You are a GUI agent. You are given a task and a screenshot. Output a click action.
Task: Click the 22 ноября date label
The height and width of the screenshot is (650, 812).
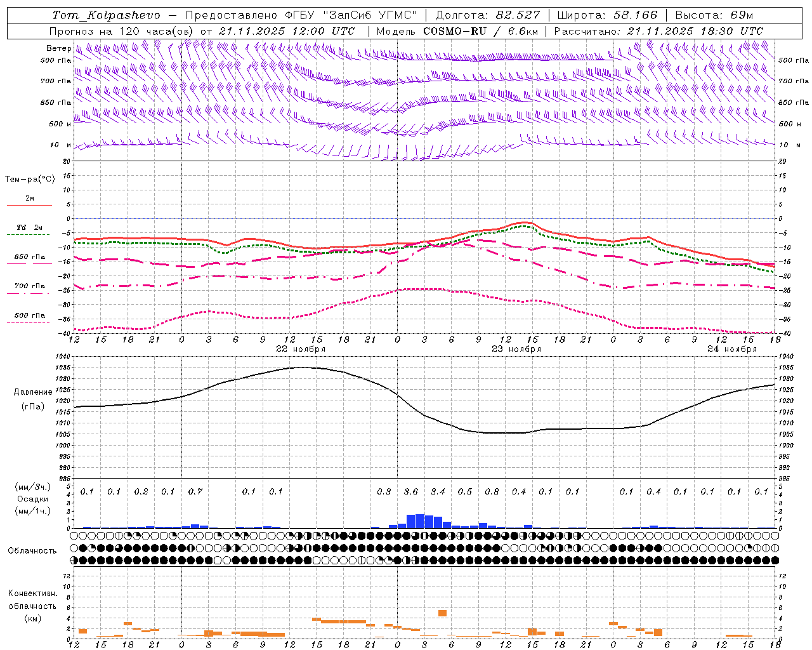pyautogui.click(x=301, y=349)
